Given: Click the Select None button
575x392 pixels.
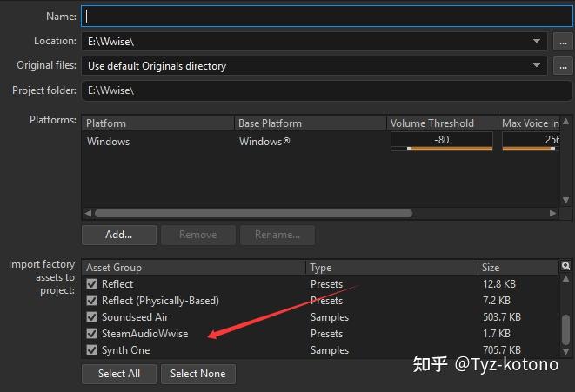Looking at the screenshot, I should tap(198, 374).
